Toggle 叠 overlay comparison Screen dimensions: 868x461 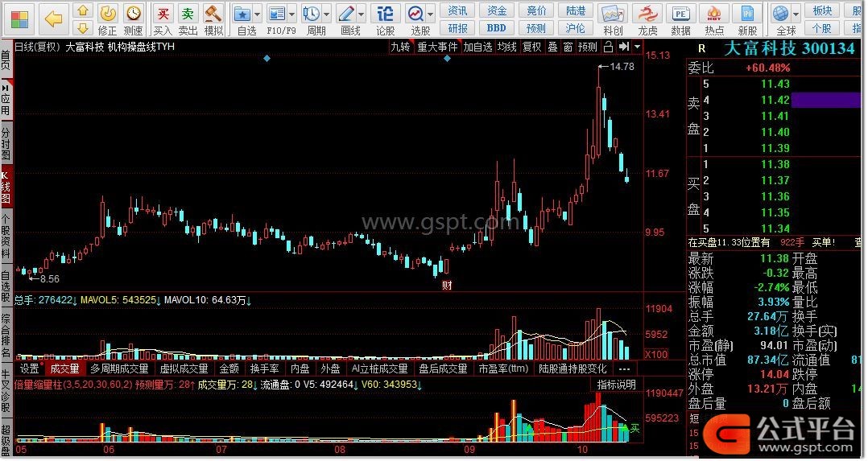coord(552,47)
